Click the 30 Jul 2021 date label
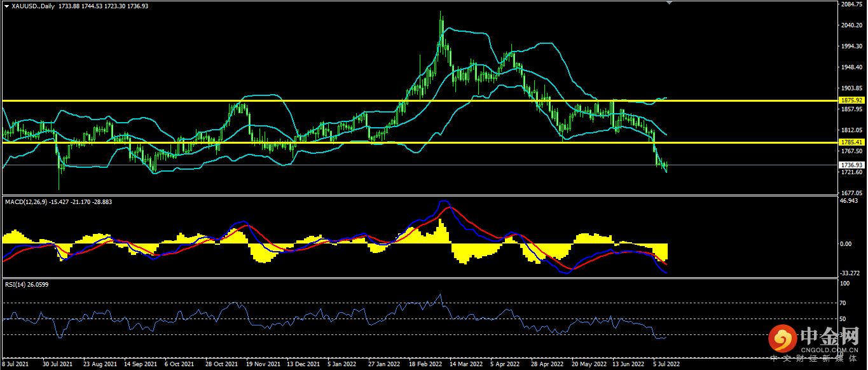Screen dimensions: 868x370 57,365
